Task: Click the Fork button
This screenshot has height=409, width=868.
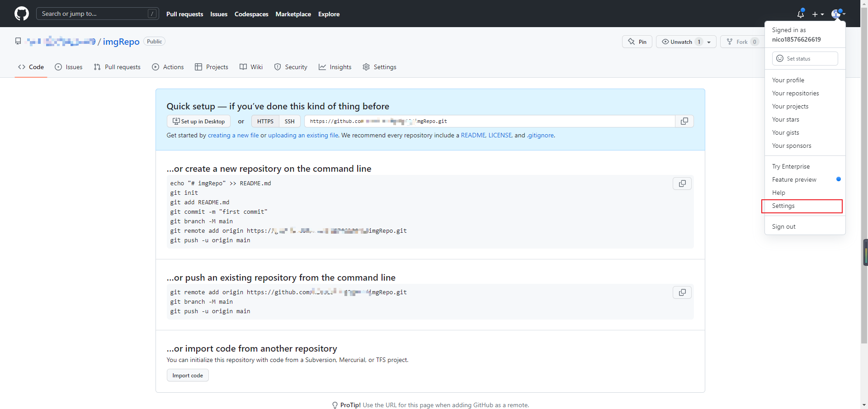Action: [x=741, y=42]
